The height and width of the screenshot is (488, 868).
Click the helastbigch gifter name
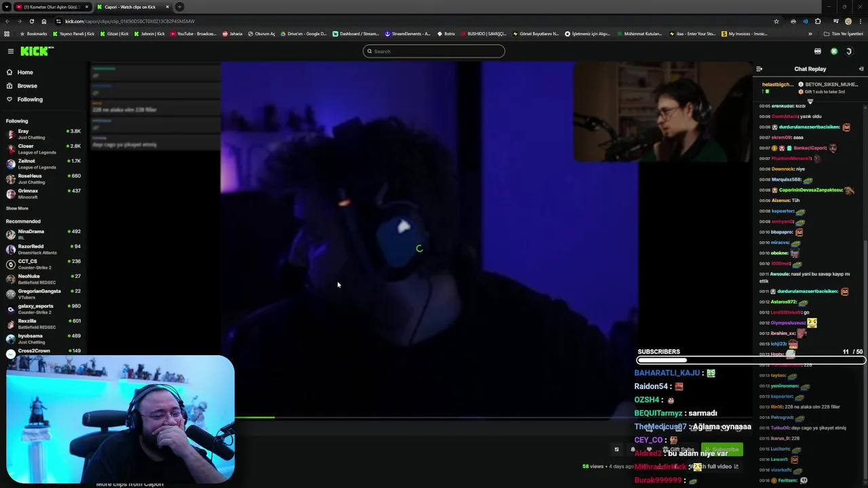777,85
